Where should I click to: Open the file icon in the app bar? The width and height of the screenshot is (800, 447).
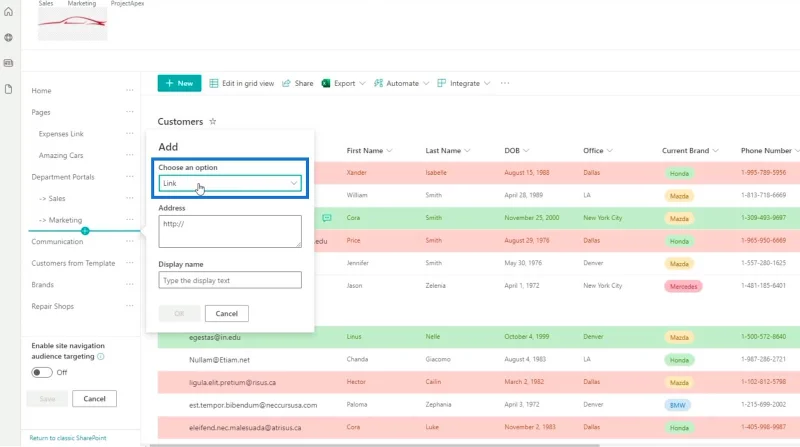tap(8, 89)
